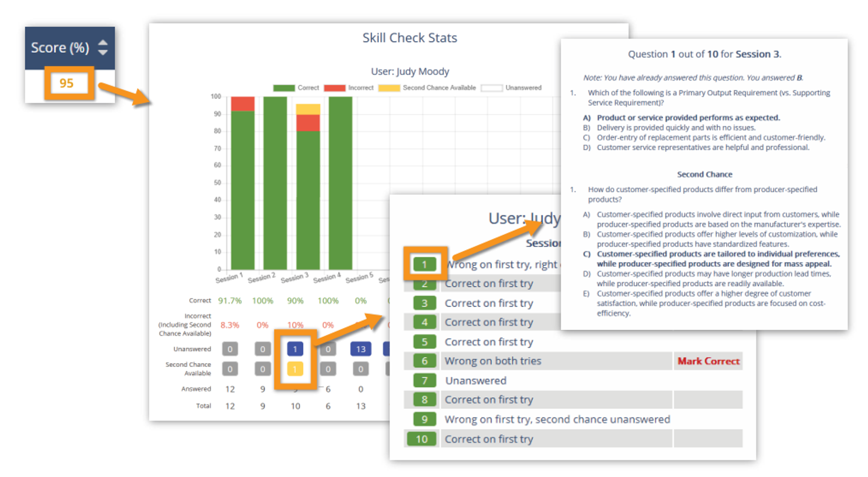Toggle the Correct legend green swatch

coord(284,88)
